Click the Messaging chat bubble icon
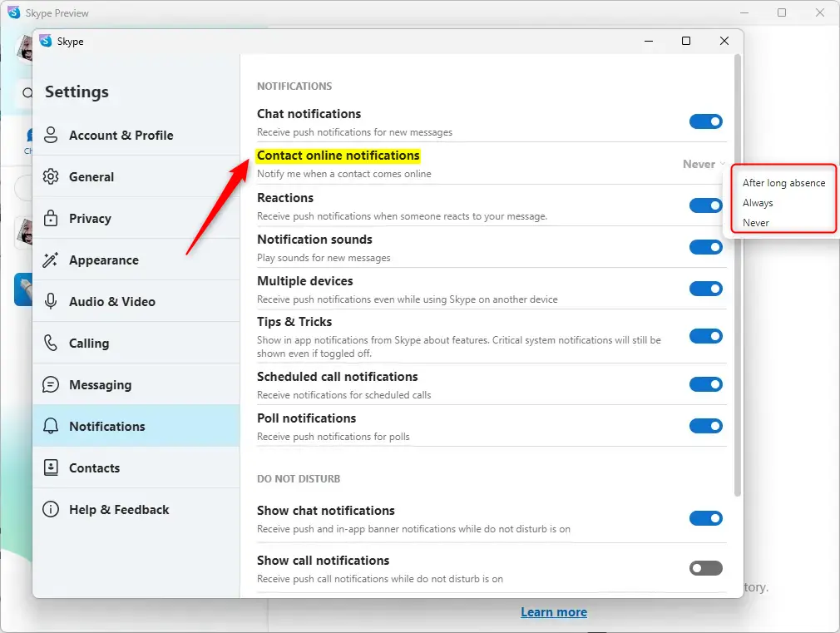This screenshot has width=840, height=633. tap(51, 385)
